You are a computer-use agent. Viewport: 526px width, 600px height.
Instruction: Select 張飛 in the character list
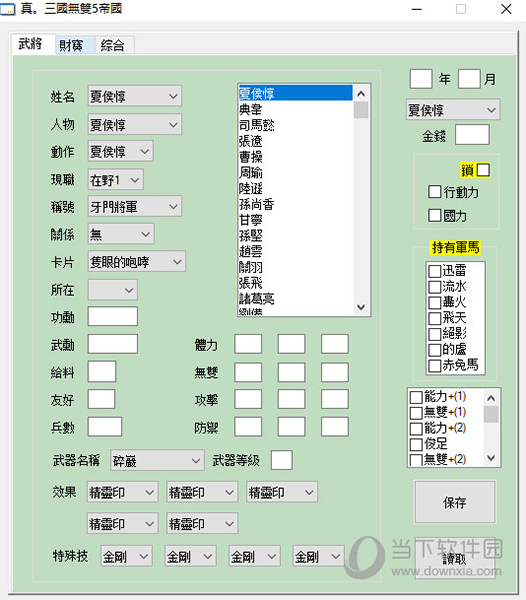pyautogui.click(x=295, y=282)
